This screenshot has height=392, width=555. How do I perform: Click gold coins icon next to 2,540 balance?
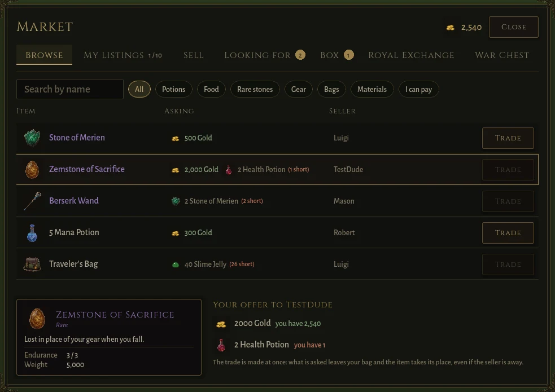coord(450,28)
